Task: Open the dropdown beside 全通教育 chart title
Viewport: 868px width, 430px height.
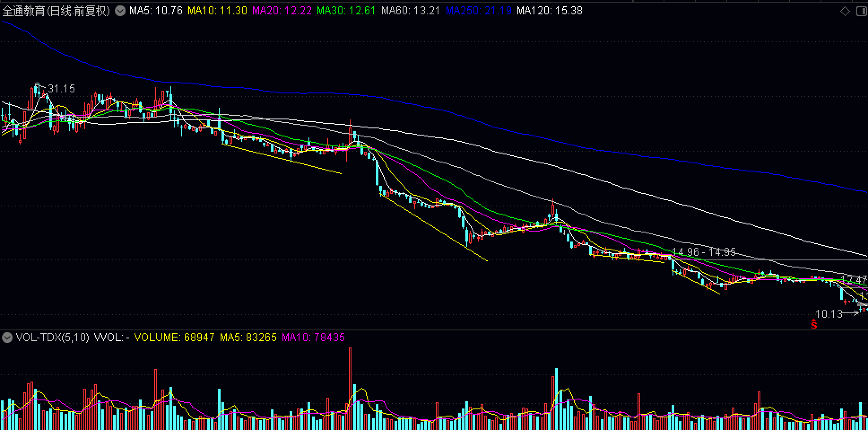Action: pyautogui.click(x=120, y=11)
